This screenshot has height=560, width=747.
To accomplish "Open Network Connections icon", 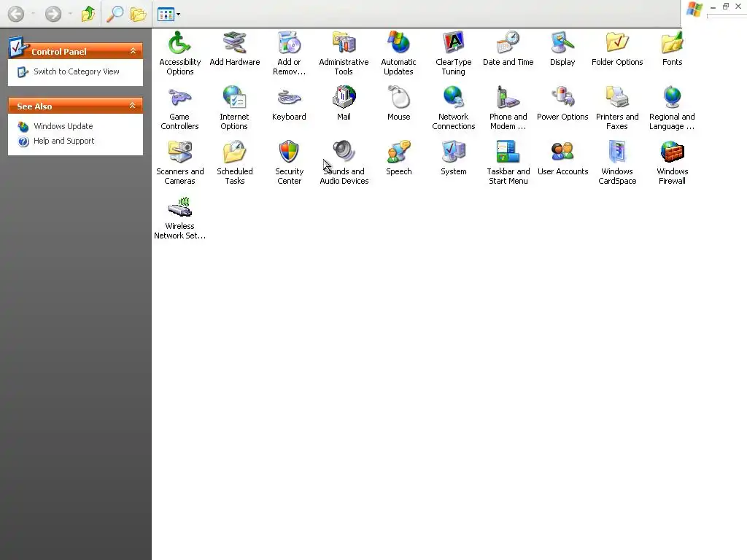I will 454,98.
